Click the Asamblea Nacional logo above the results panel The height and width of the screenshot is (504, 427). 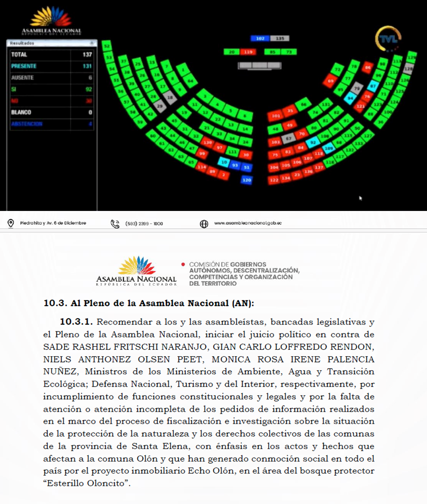51,21
